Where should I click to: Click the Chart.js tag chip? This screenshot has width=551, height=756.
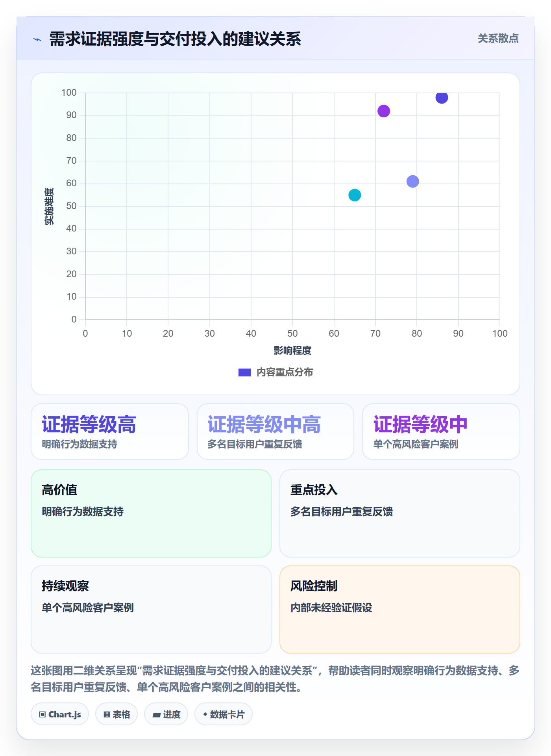60,714
